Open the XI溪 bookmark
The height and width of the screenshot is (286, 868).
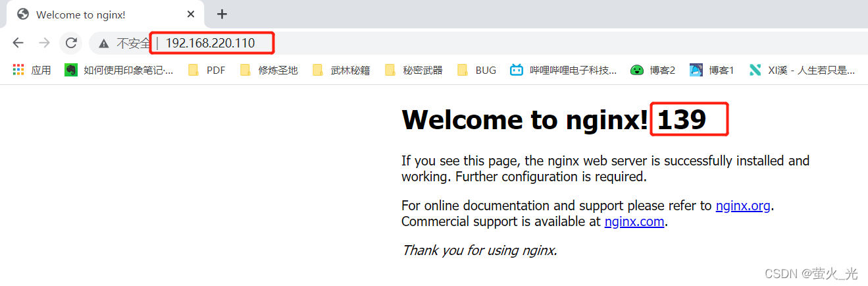802,70
